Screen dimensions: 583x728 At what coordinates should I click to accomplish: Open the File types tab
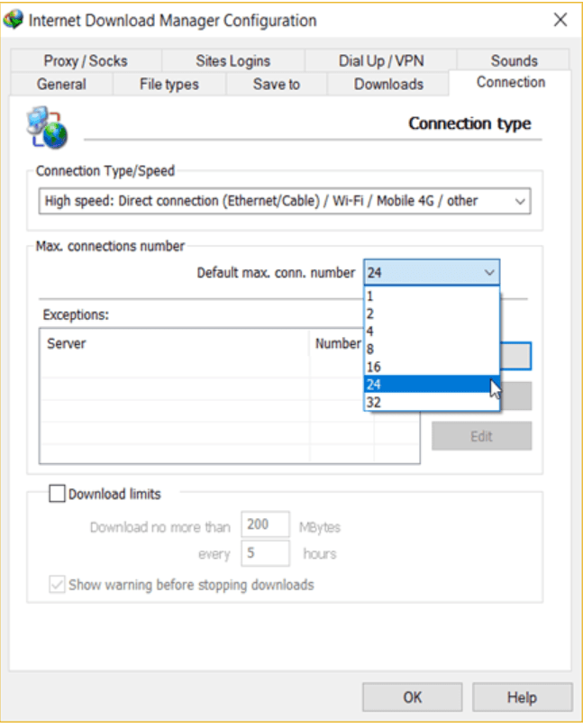point(169,84)
